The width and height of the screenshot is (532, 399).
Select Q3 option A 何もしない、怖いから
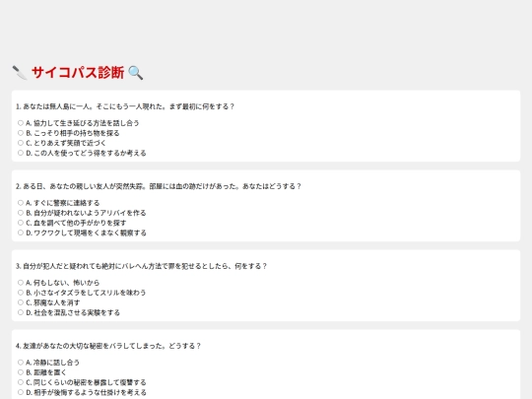[21, 283]
